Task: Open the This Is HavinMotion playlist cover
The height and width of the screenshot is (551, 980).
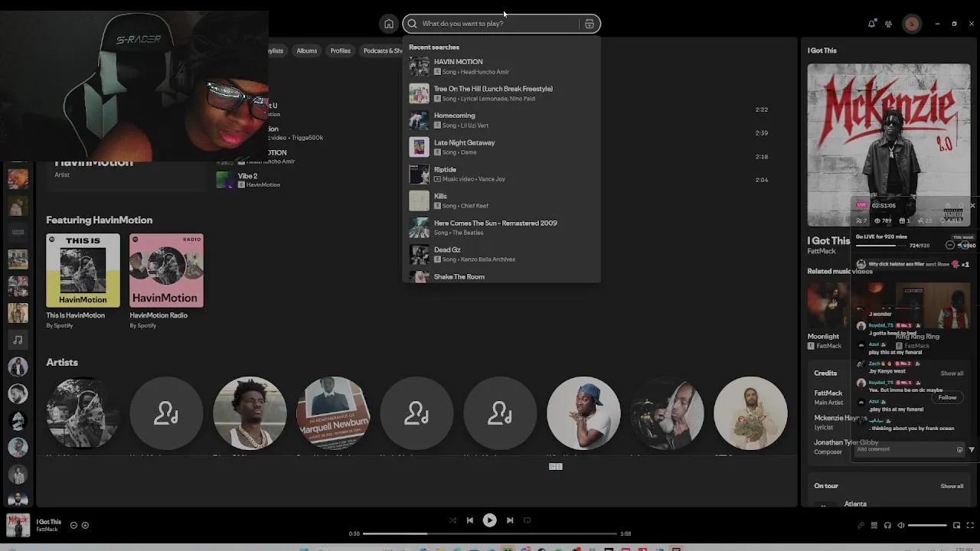Action: [x=83, y=271]
